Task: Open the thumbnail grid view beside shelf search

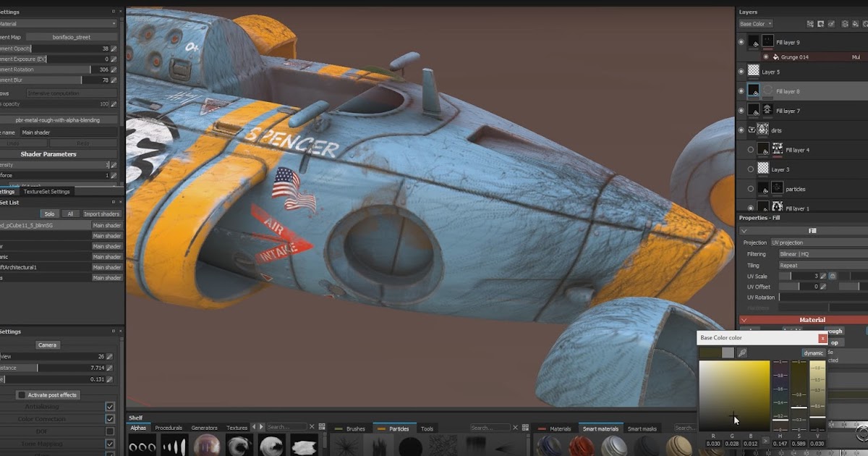Action: 322,426
